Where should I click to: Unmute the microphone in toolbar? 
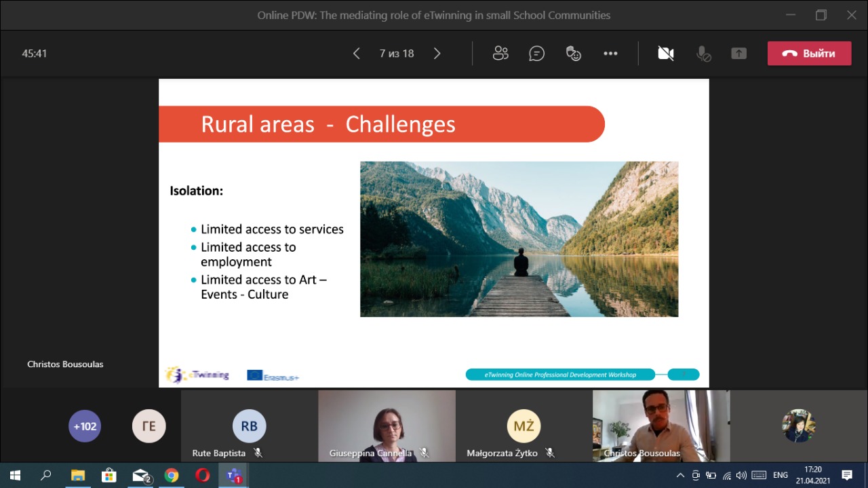pos(703,54)
